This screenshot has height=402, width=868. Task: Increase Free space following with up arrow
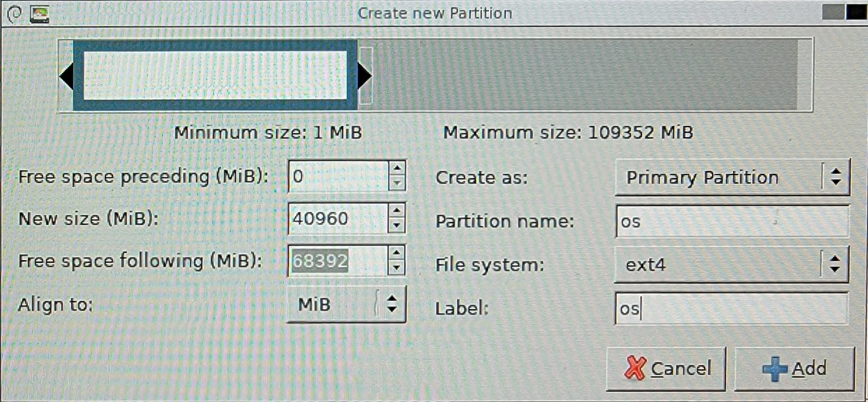coord(396,253)
